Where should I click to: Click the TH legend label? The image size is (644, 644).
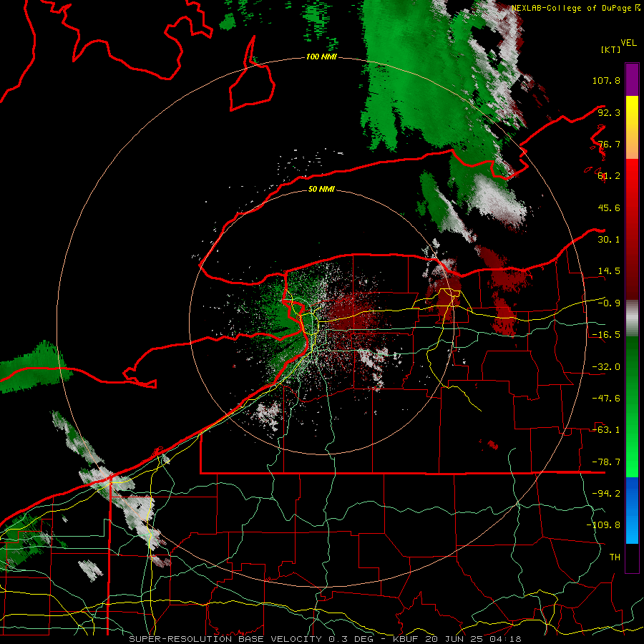click(615, 557)
